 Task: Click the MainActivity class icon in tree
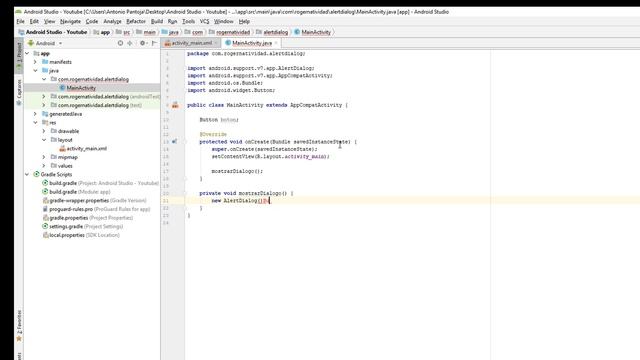62,88
